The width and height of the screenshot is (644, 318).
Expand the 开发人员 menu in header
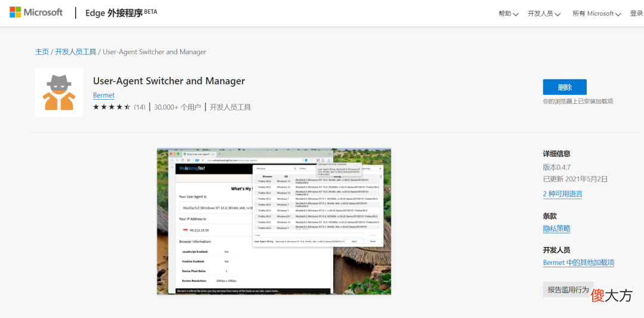[x=544, y=14]
